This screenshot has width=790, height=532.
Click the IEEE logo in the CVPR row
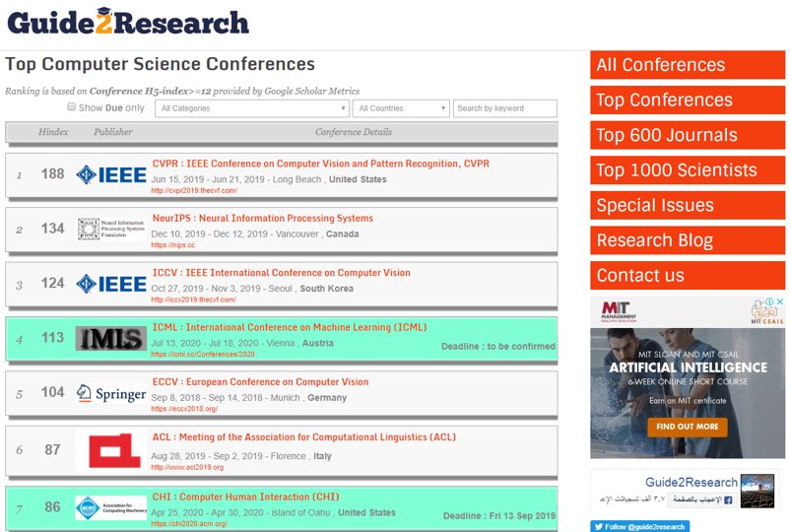point(111,174)
